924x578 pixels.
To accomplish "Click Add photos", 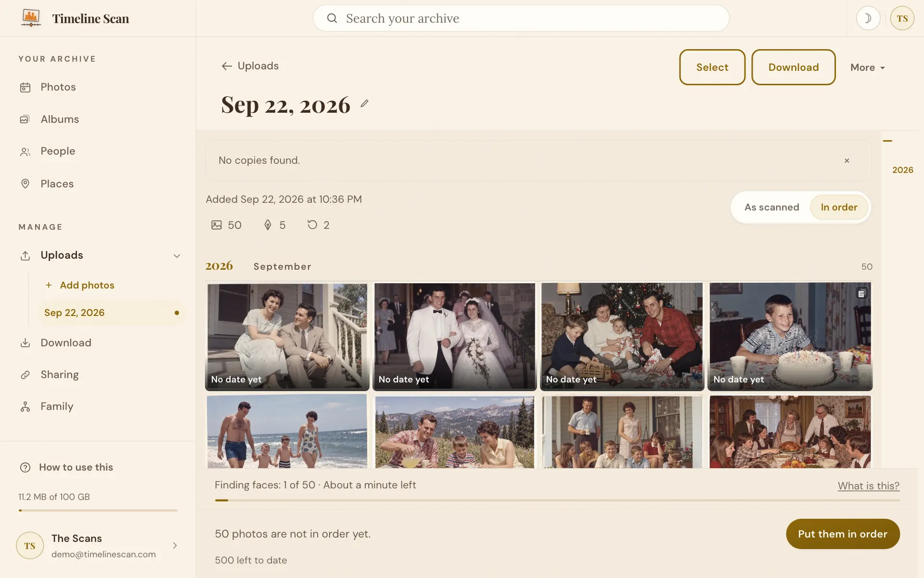I will pyautogui.click(x=80, y=285).
